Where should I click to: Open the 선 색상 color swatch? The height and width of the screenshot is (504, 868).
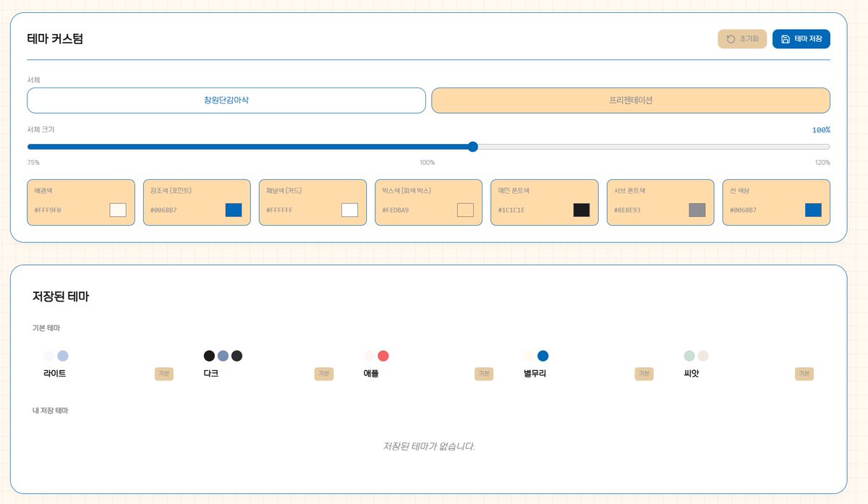(x=813, y=210)
